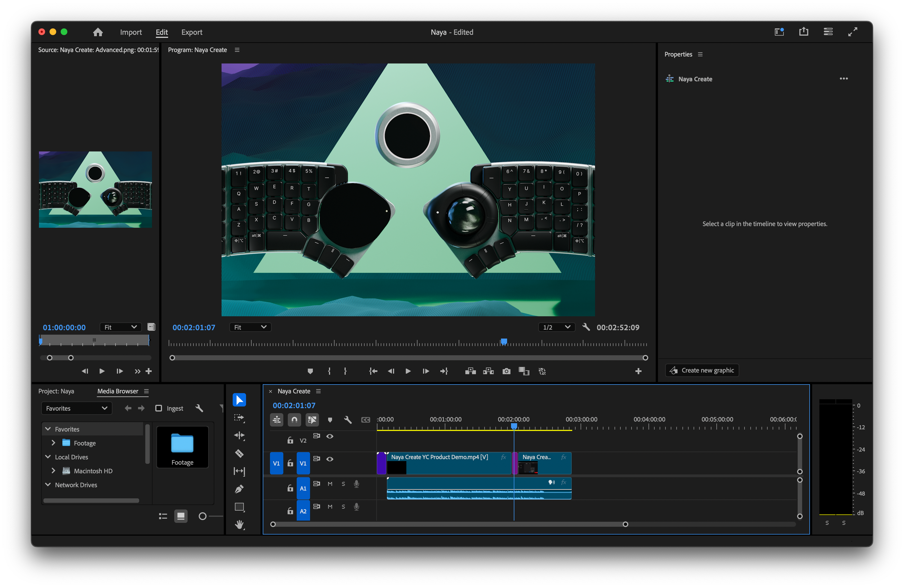Click Create new graphic button
This screenshot has height=588, width=904.
coord(702,370)
